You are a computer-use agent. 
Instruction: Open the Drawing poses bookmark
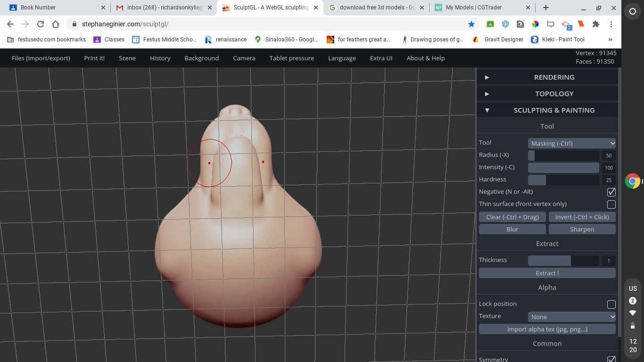click(x=432, y=40)
